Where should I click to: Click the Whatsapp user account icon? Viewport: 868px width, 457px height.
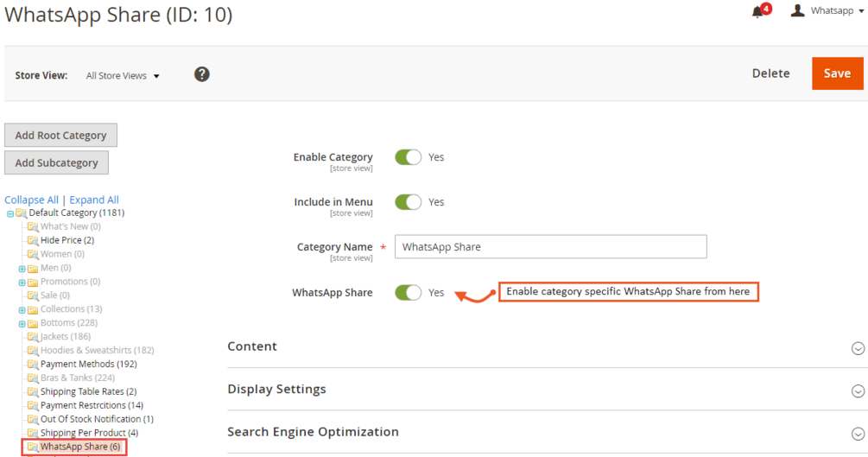coord(797,10)
